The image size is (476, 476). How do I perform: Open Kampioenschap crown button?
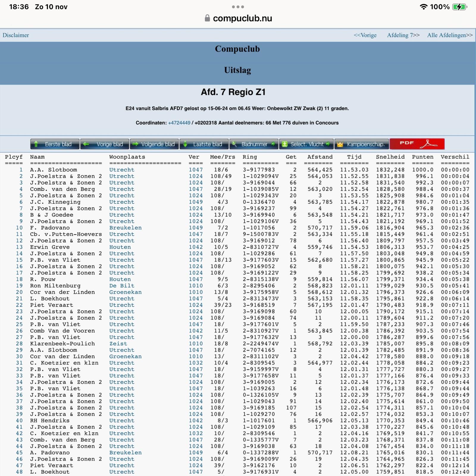[361, 144]
